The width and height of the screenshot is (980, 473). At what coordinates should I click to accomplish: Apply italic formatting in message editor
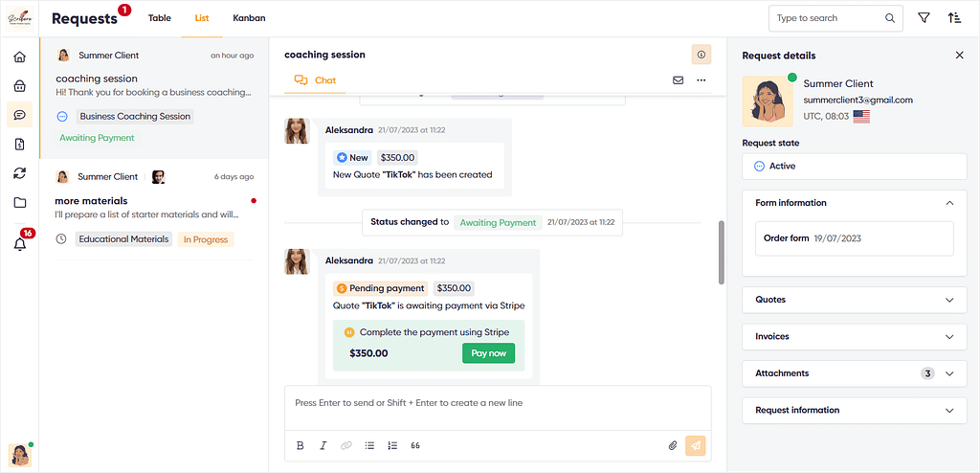click(x=323, y=445)
